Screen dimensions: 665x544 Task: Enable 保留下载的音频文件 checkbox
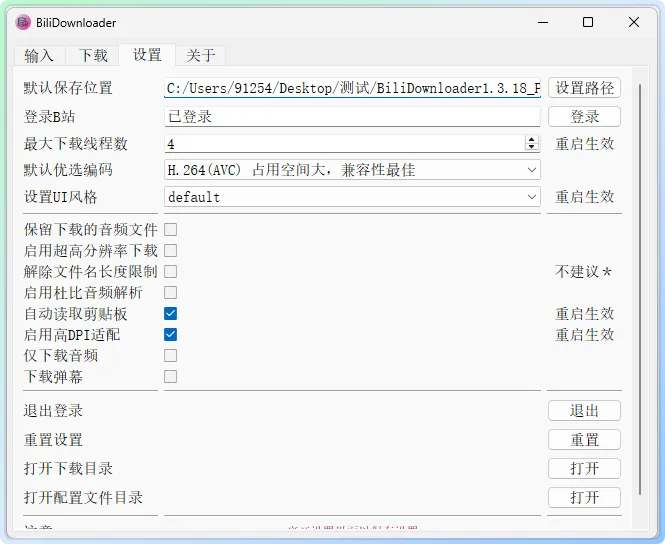point(170,229)
